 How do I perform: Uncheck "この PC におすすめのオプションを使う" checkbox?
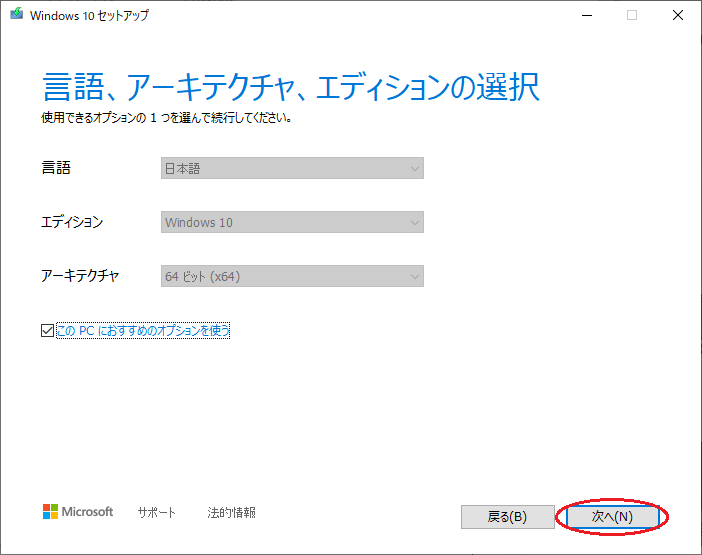coord(47,331)
